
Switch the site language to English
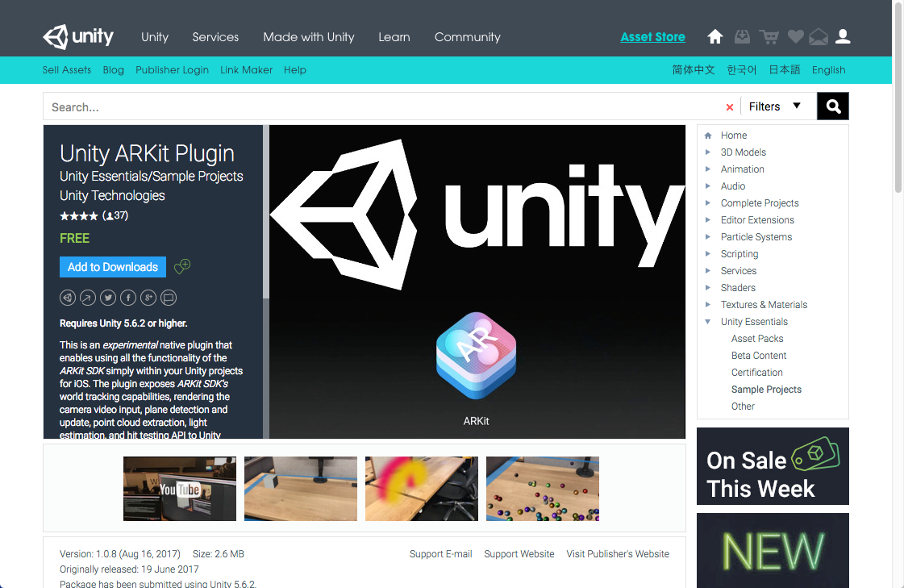point(828,69)
